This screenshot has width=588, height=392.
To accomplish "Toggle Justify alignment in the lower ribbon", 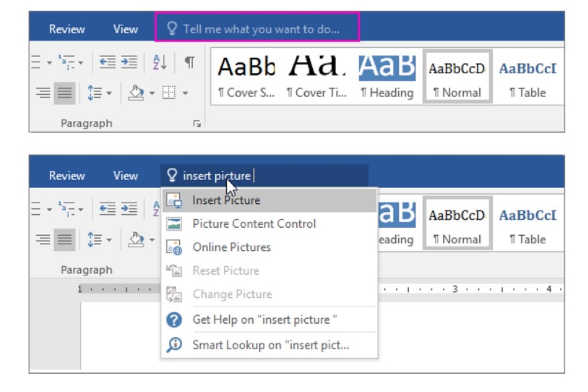I will (x=64, y=239).
